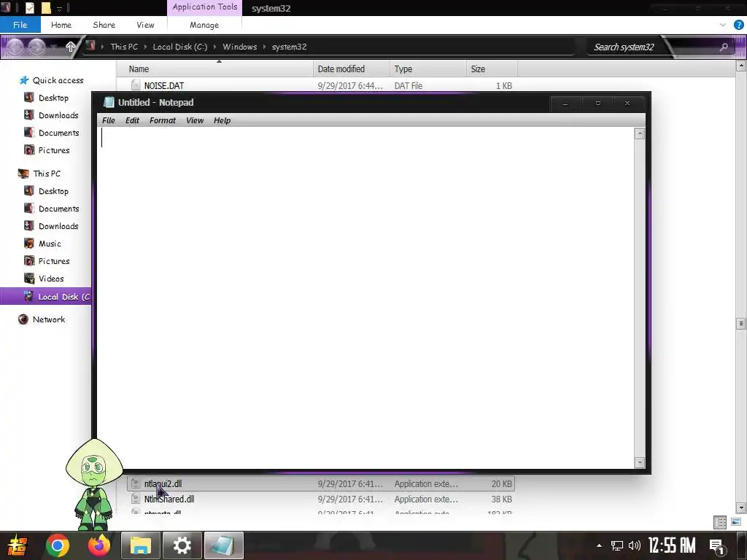747x560 pixels.
Task: Open Notepad View menu
Action: pyautogui.click(x=194, y=120)
